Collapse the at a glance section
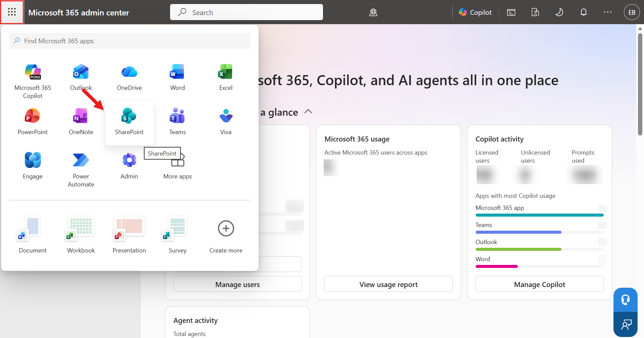 (308, 112)
